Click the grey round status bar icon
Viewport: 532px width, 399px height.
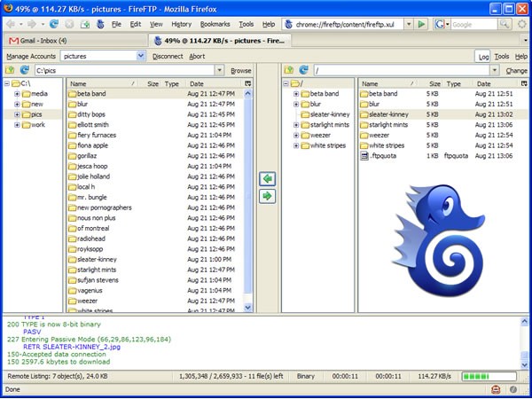pos(513,389)
